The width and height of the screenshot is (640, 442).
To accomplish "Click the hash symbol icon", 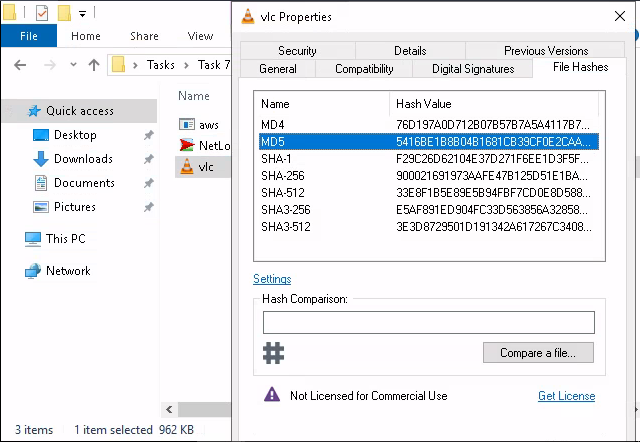I will tap(274, 352).
